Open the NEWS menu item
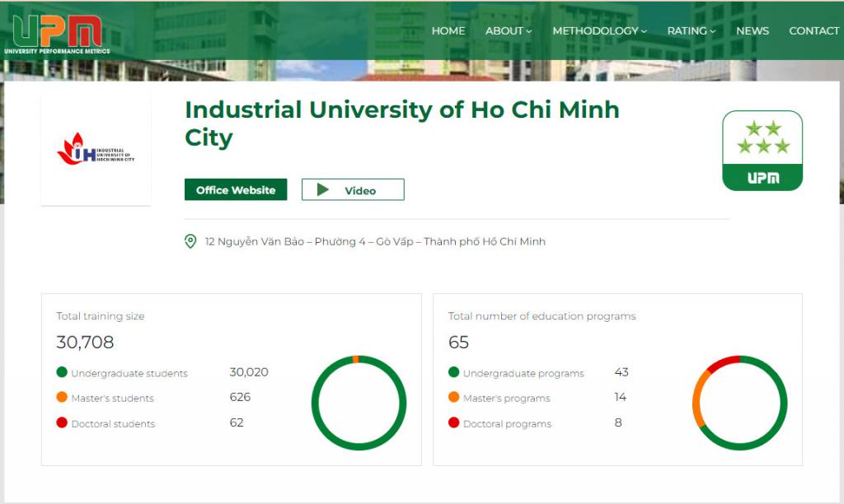The width and height of the screenshot is (844, 504). [753, 30]
